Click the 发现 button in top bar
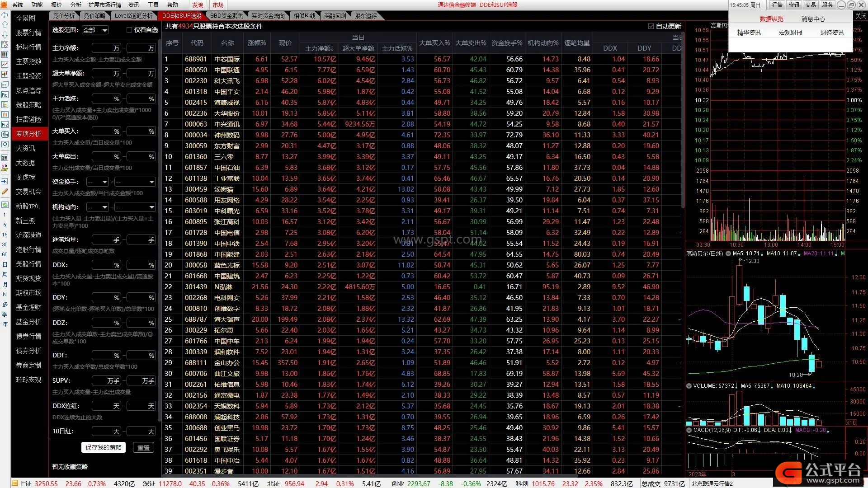 pos(198,5)
